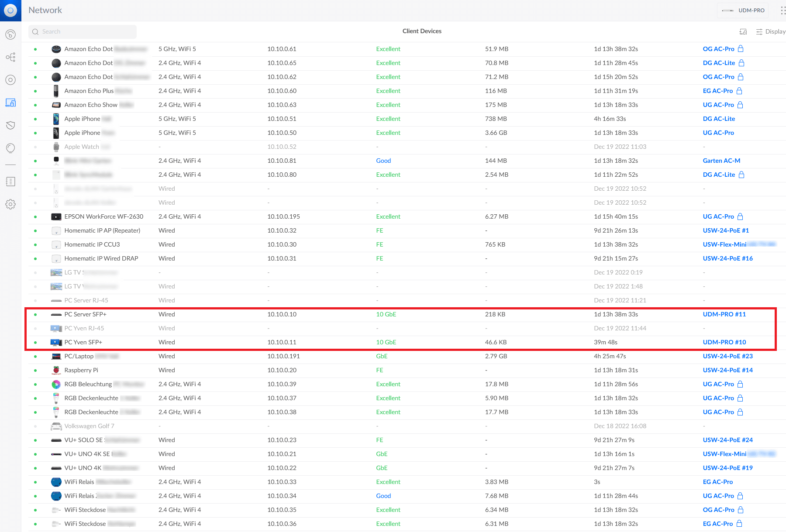Image resolution: width=786 pixels, height=532 pixels.
Task: Click the WiFi Relais icon for 10.10.0.33
Action: [x=56, y=482]
